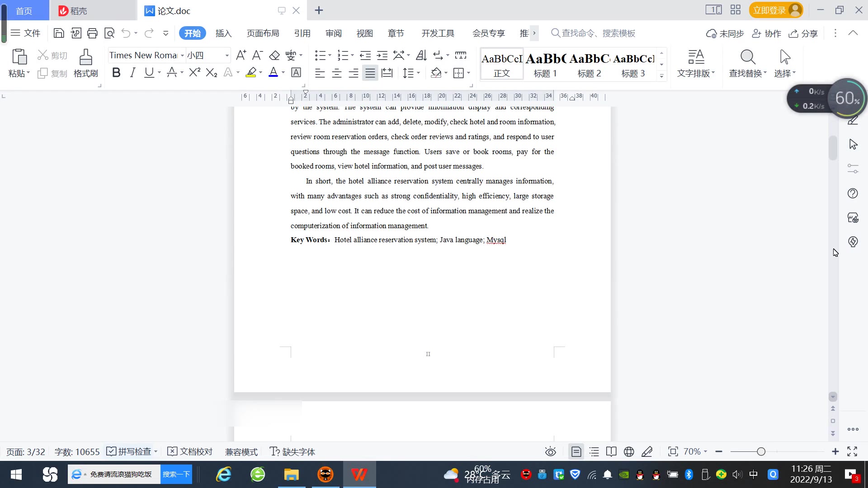Open the 页面布局 ribbon tab

(x=263, y=33)
